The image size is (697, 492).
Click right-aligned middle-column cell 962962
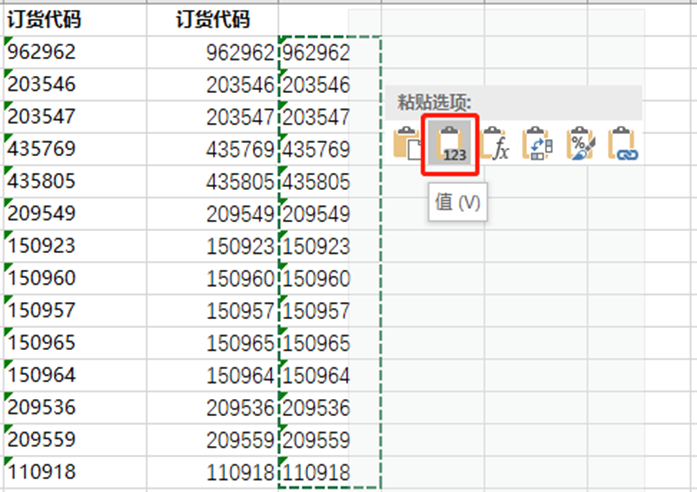212,52
